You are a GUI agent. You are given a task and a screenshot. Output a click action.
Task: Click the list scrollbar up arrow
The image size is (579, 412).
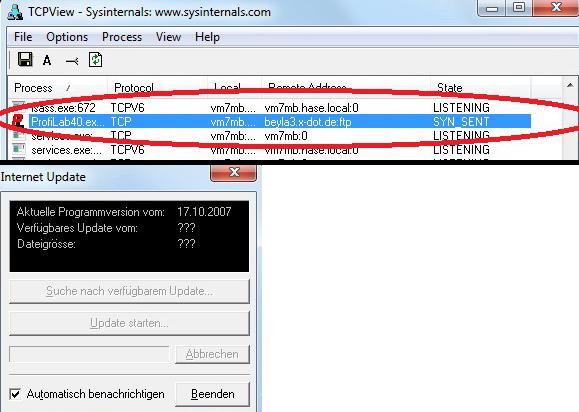tap(570, 85)
